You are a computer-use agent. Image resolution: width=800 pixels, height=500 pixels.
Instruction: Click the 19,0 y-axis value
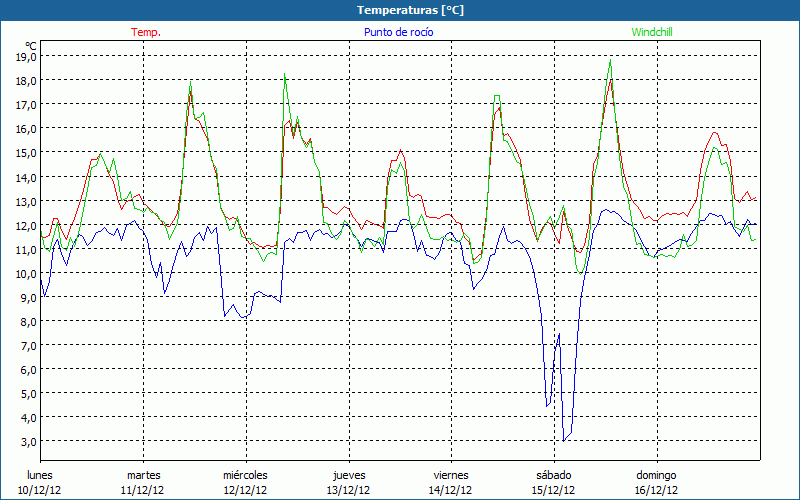(26, 56)
